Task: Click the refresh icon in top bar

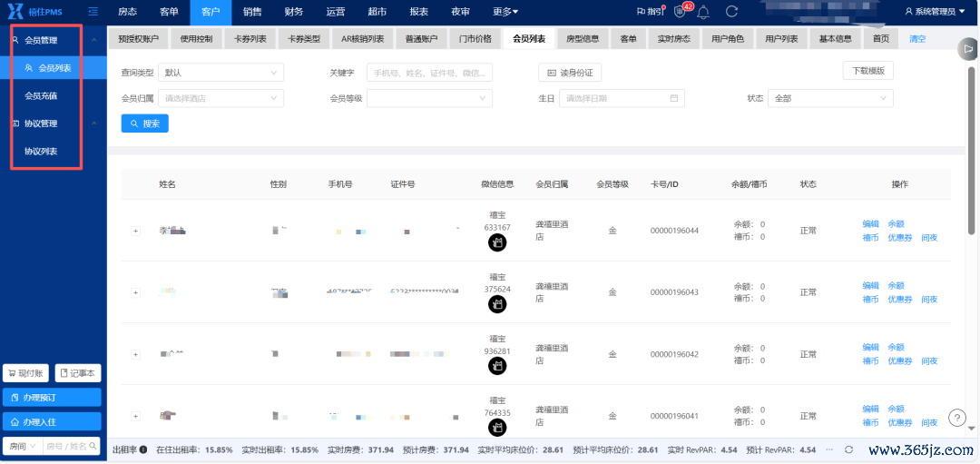Action: [x=731, y=12]
